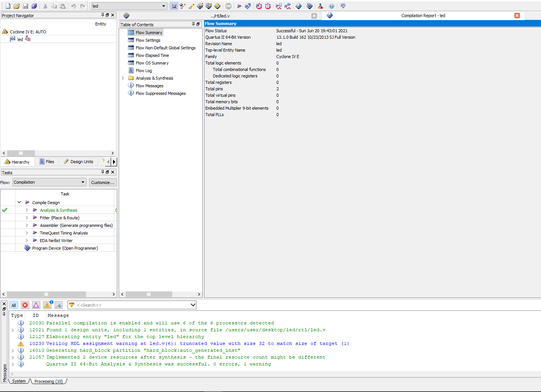Screen dimensions: 541x392
Task: Click the Start Compilation play icon
Action: click(239, 6)
